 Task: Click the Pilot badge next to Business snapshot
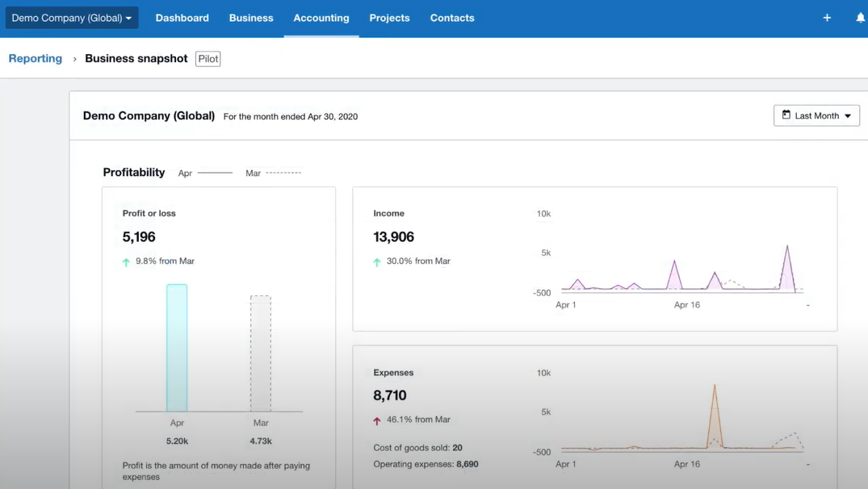(x=208, y=59)
